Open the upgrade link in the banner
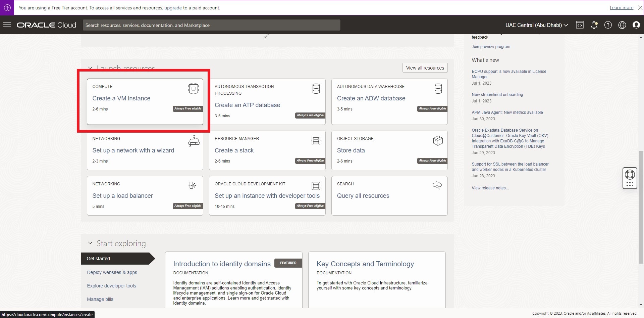 172,8
